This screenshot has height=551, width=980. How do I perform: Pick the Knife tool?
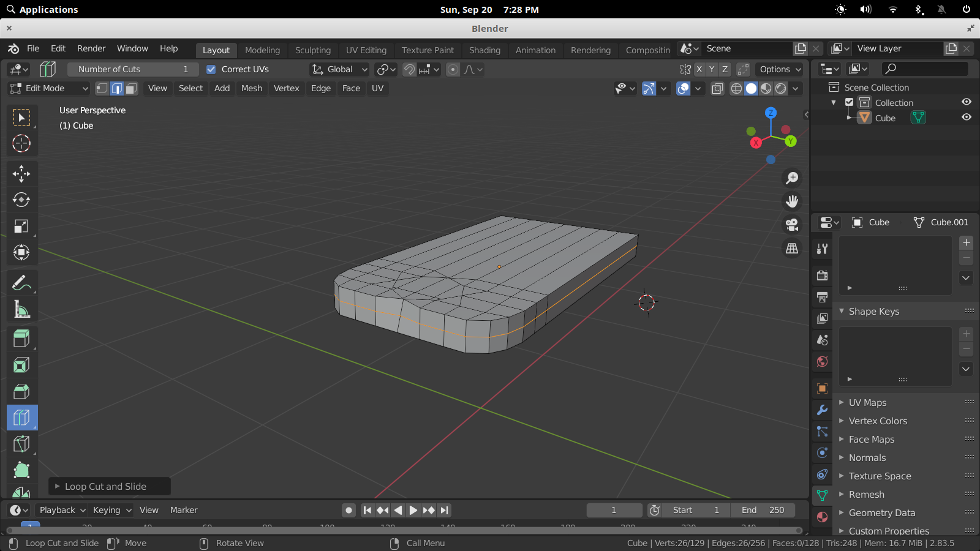(x=21, y=444)
